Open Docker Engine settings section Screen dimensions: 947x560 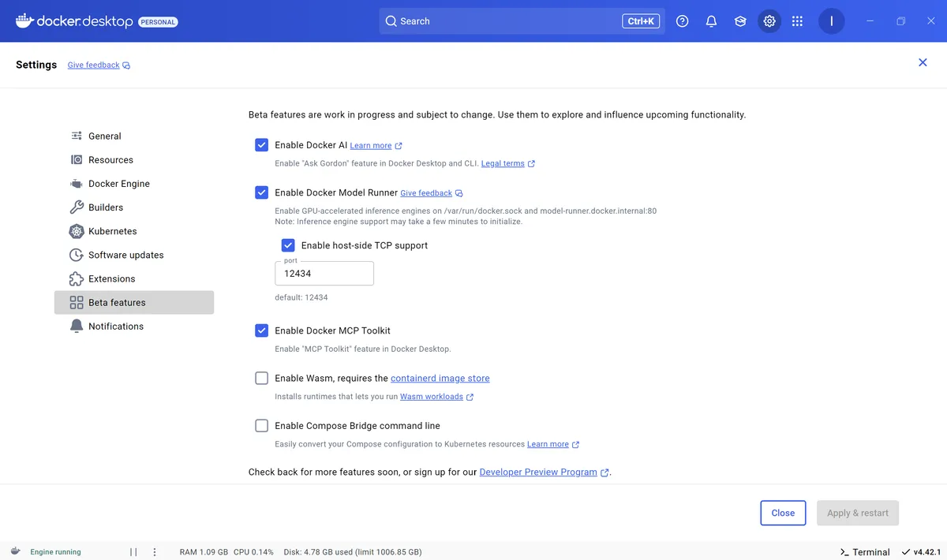pyautogui.click(x=134, y=184)
